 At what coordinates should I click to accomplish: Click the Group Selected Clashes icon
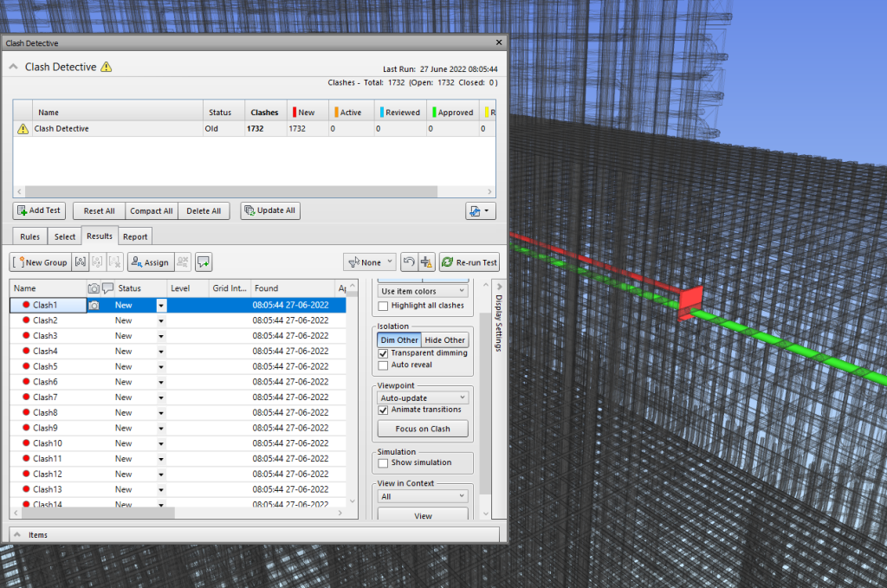coord(81,262)
